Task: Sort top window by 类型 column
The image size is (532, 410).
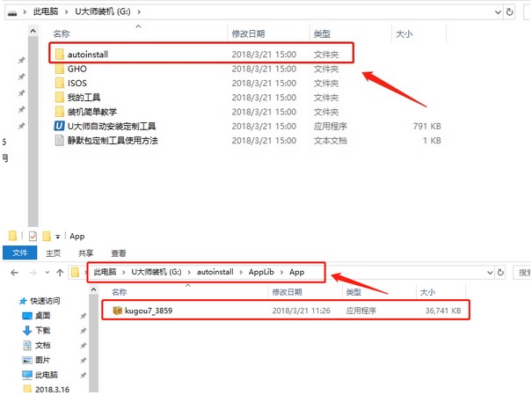Action: click(x=322, y=33)
